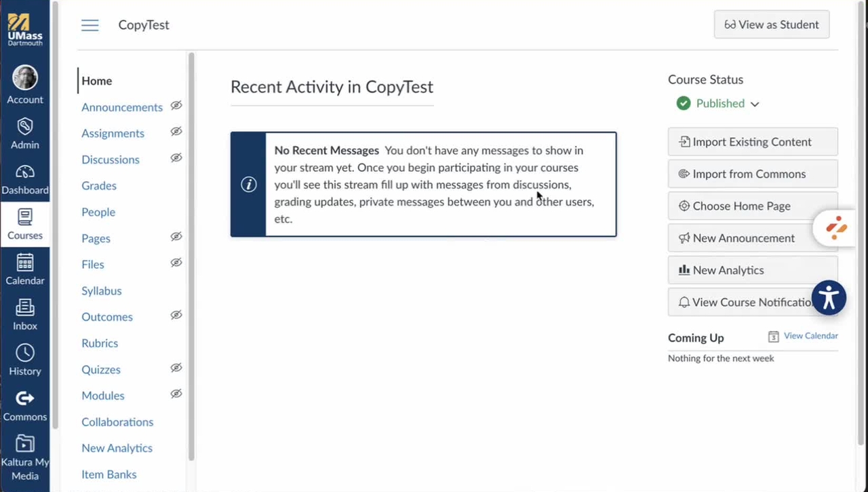Toggle the hamburger course menu icon
The width and height of the screenshot is (868, 492).
click(90, 25)
